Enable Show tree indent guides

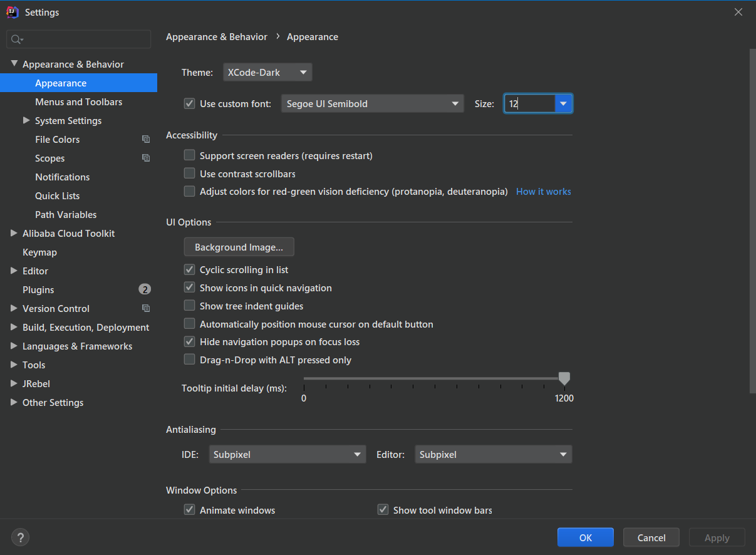coord(189,306)
